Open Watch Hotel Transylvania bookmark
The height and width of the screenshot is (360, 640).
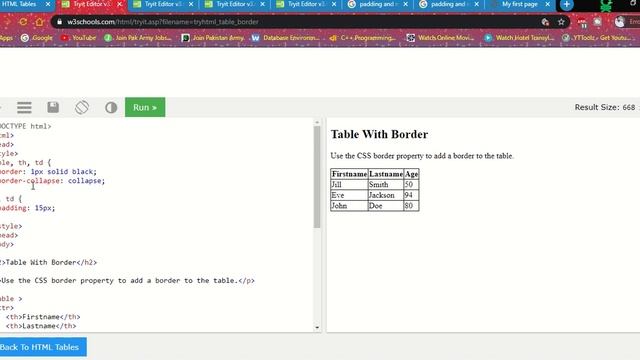coord(519,38)
